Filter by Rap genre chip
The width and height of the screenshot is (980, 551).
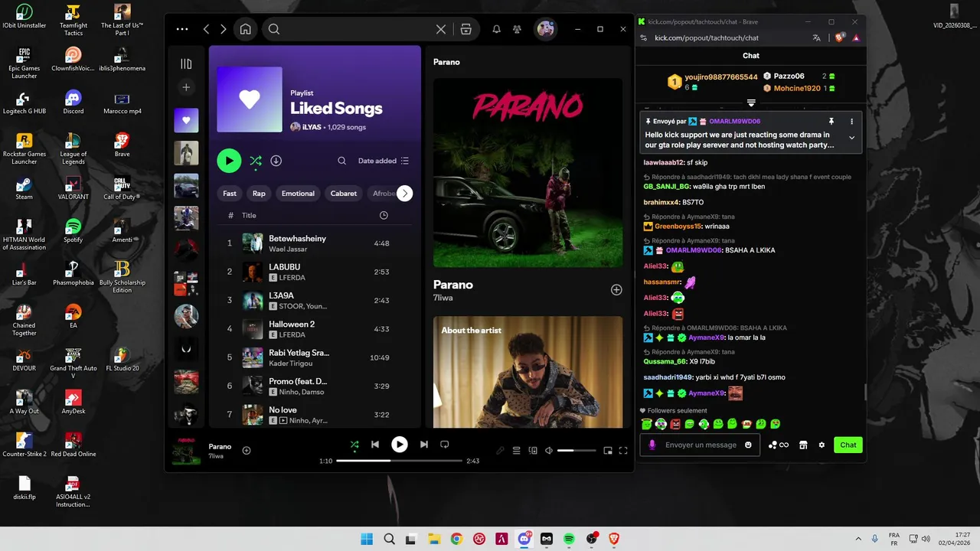(x=259, y=194)
